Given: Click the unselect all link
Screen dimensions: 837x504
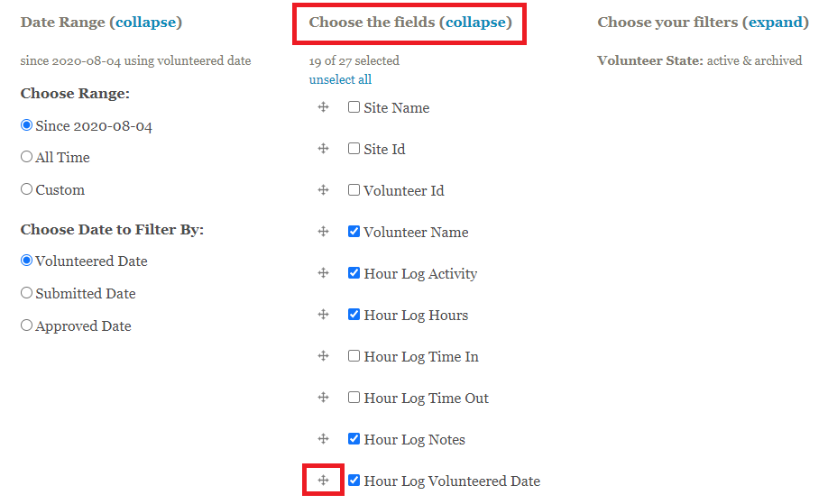Looking at the screenshot, I should pyautogui.click(x=340, y=79).
